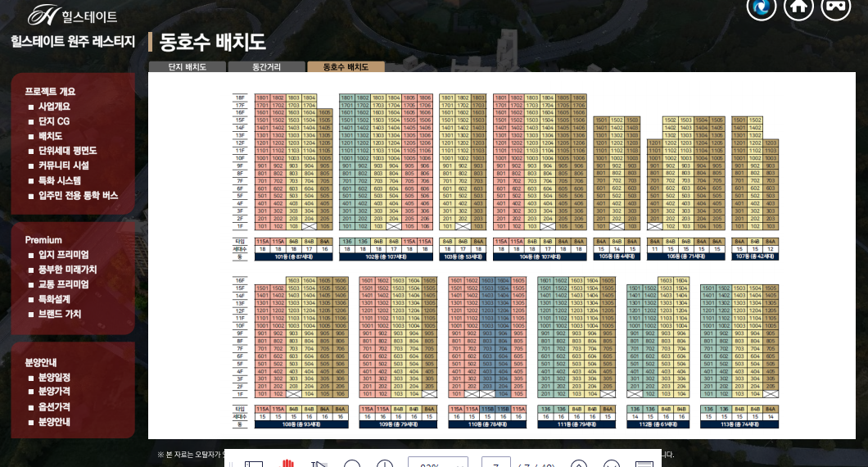Open 분양안내 sub-item at the bottom
Viewport: 868px width, 467px height.
pyautogui.click(x=54, y=422)
